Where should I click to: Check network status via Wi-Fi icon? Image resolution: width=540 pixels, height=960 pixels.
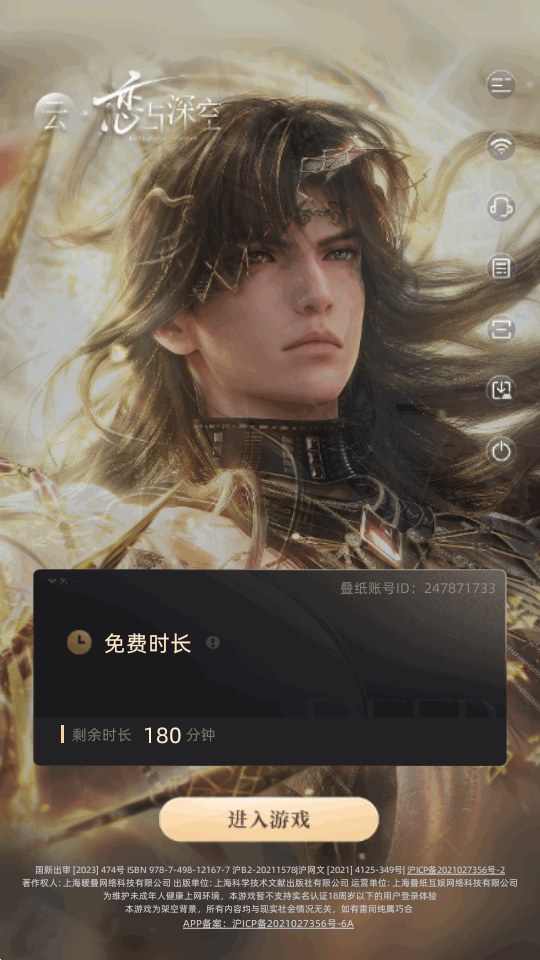(x=501, y=146)
